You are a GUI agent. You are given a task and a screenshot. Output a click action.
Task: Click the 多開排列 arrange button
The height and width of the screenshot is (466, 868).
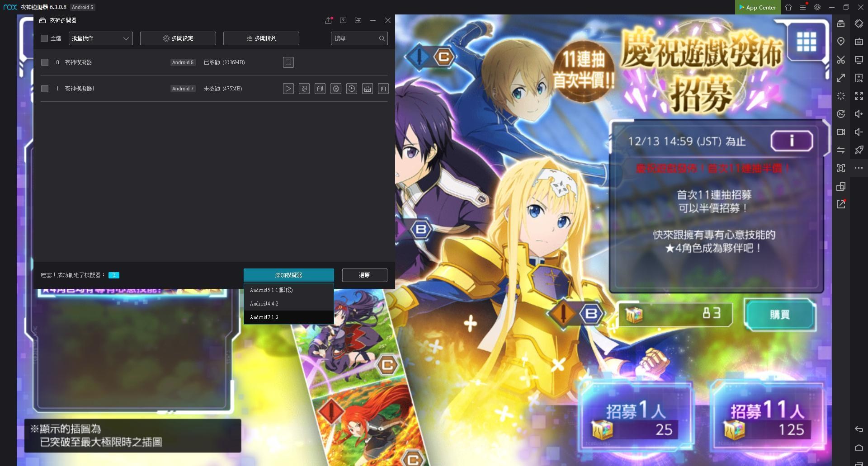coord(261,38)
